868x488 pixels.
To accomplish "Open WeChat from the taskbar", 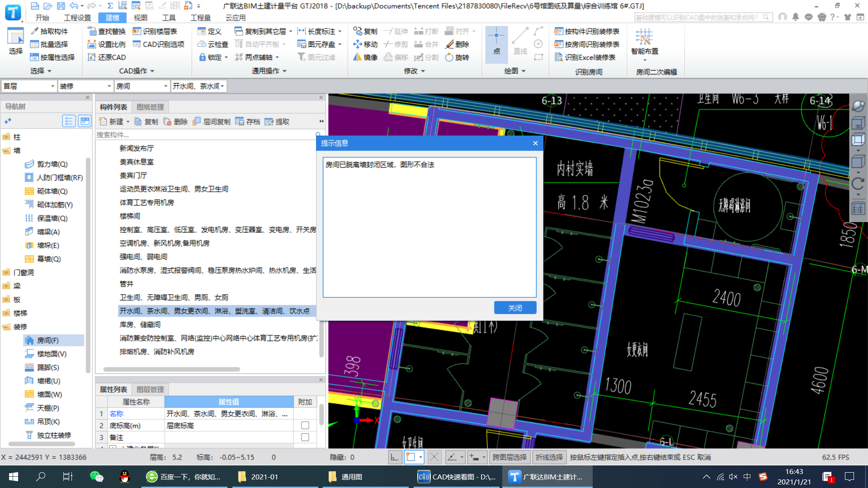I will [x=96, y=477].
